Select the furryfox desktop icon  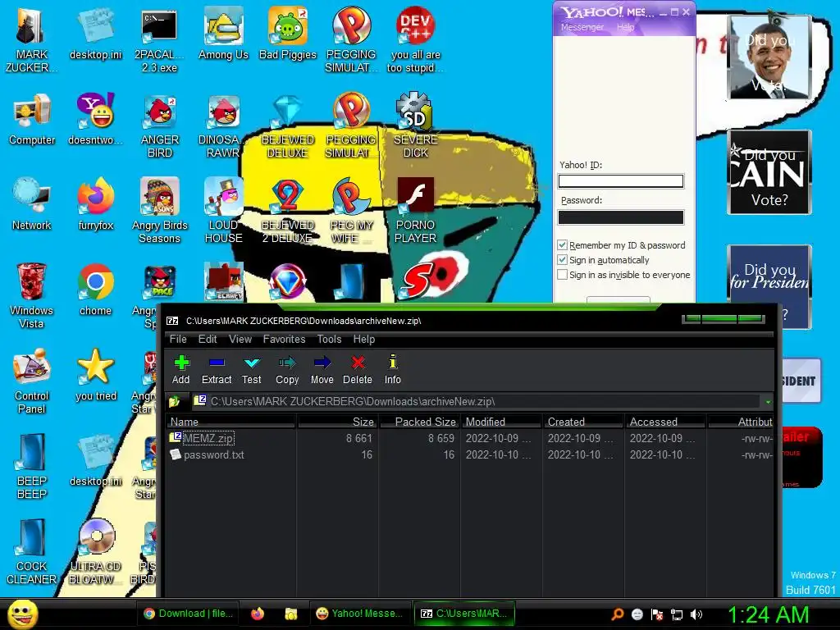(x=96, y=204)
